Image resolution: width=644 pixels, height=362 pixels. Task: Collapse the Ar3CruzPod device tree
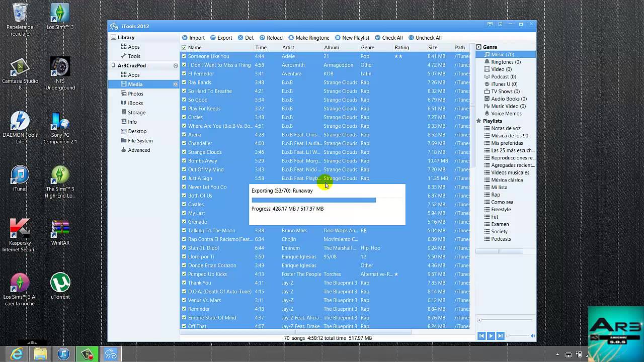click(x=113, y=65)
